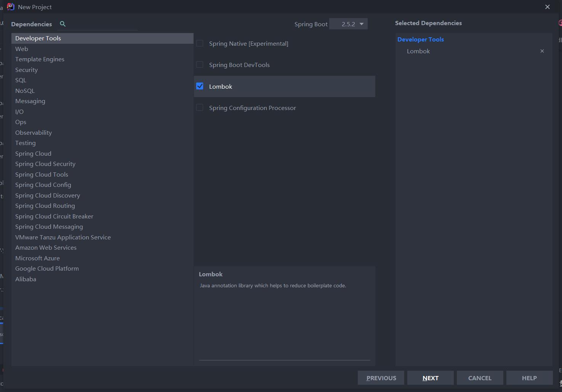
Task: Select Spring Cloud Discovery category
Action: coord(102,195)
